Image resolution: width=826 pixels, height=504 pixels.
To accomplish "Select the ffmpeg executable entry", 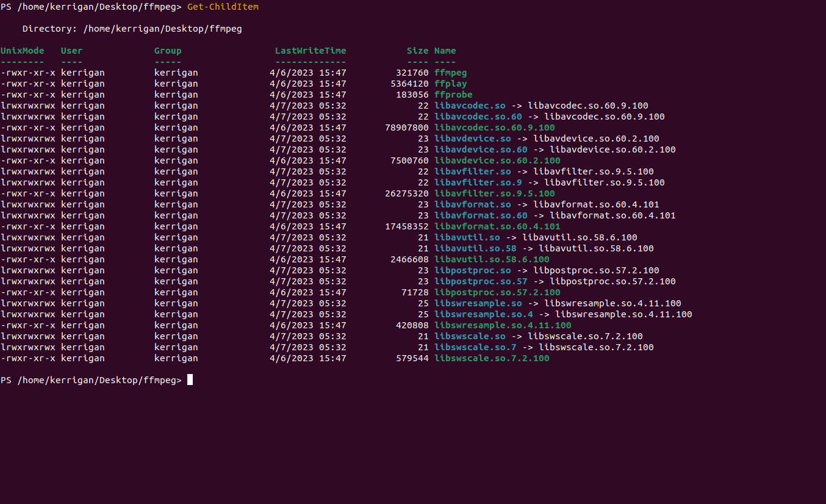I will tap(450, 72).
